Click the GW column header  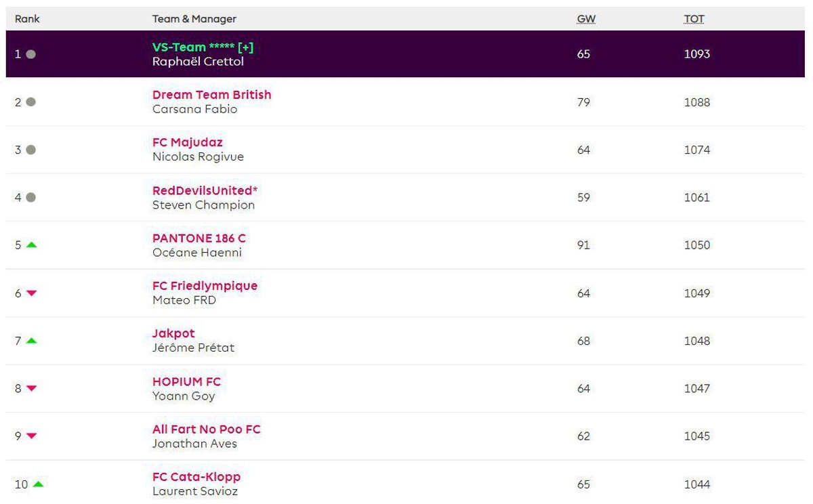pyautogui.click(x=586, y=19)
